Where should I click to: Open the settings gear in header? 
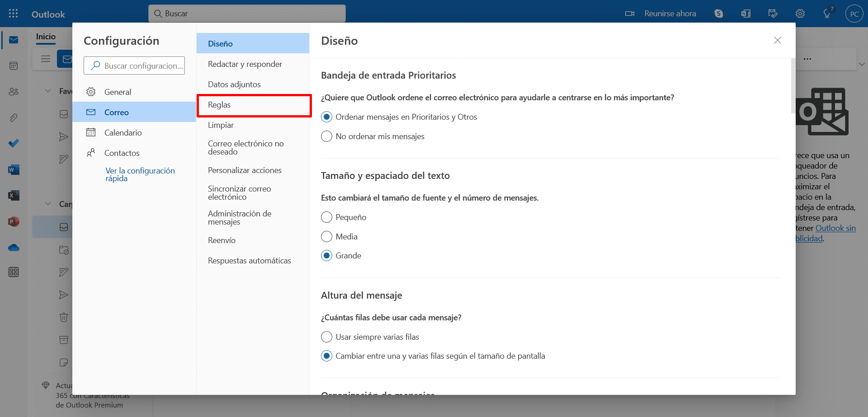coord(800,14)
